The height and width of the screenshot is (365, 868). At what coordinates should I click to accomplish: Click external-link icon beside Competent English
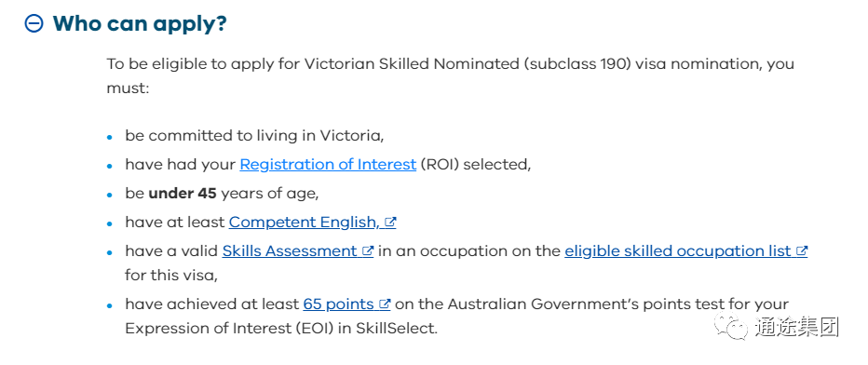(390, 222)
